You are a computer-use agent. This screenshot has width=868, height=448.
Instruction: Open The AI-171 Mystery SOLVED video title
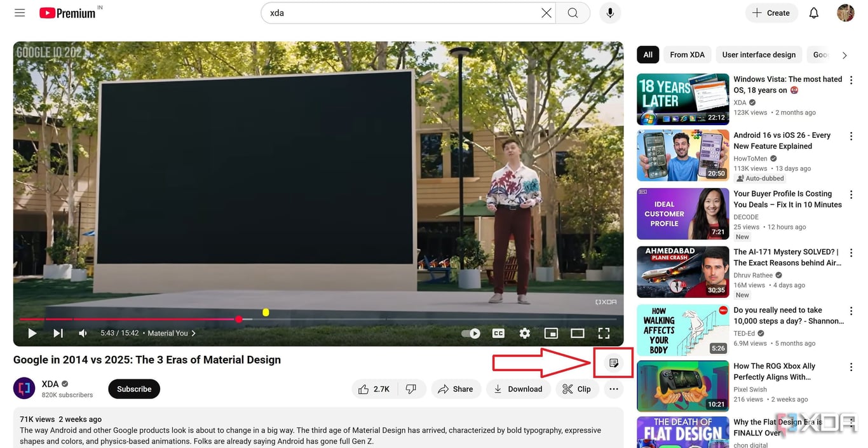[x=788, y=257]
